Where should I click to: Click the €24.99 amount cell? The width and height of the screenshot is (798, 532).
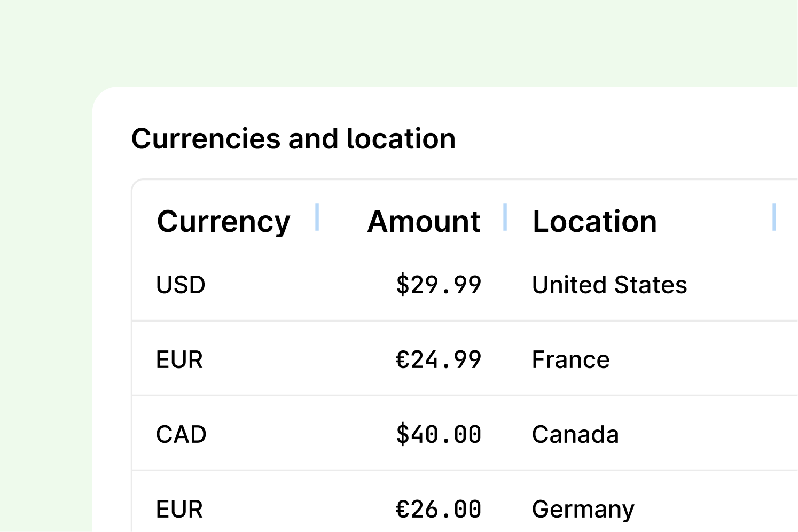pyautogui.click(x=439, y=359)
